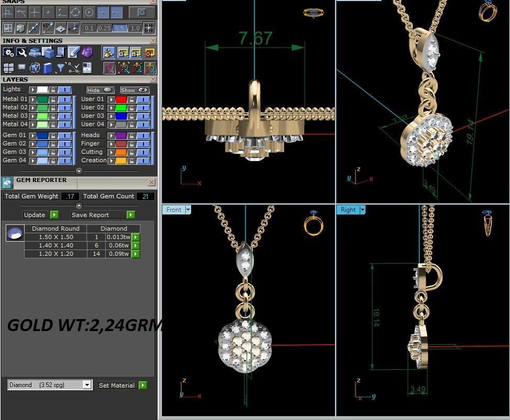
Task: Expand the Gem 02 layer arrow
Action: 32,144
